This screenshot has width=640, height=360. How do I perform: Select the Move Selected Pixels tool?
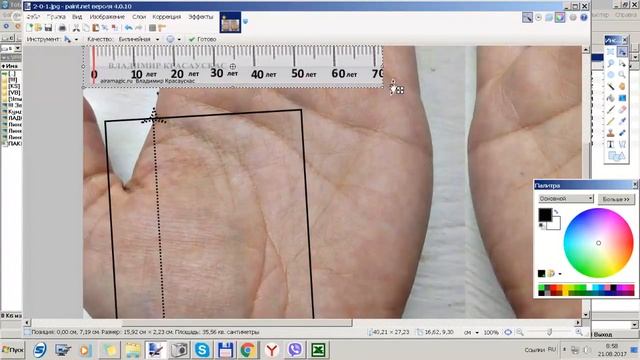[622, 52]
